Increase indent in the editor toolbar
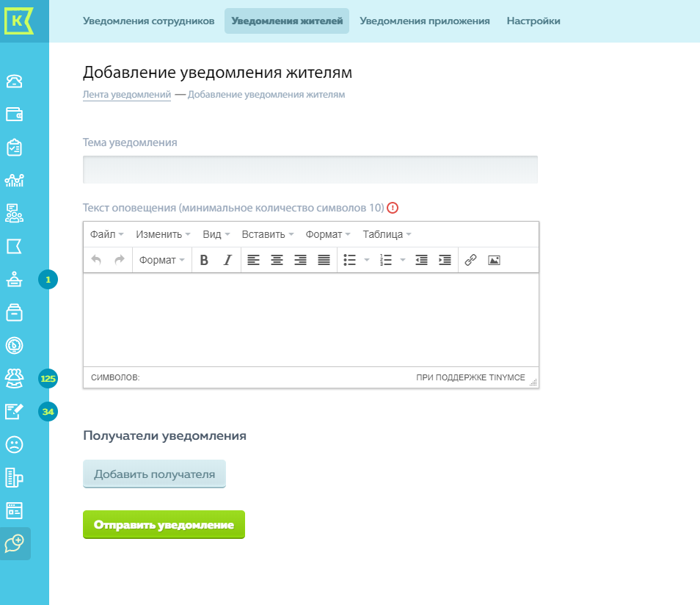700x605 pixels. (445, 260)
